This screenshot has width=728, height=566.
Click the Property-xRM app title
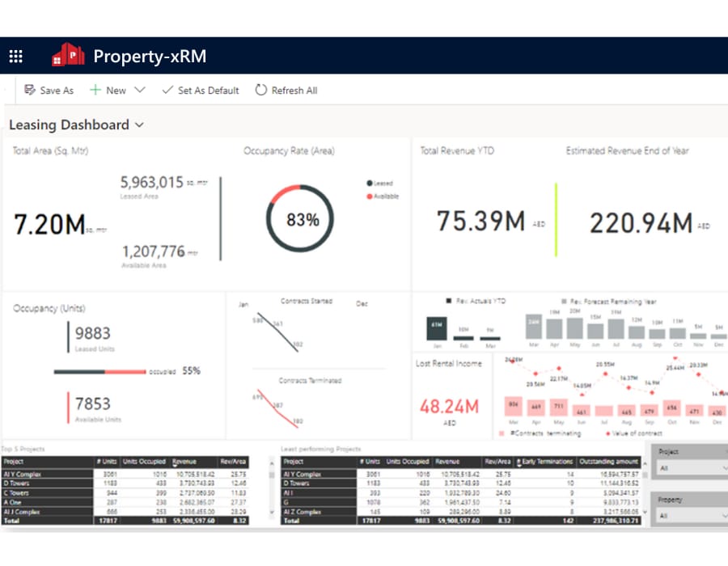click(x=150, y=56)
